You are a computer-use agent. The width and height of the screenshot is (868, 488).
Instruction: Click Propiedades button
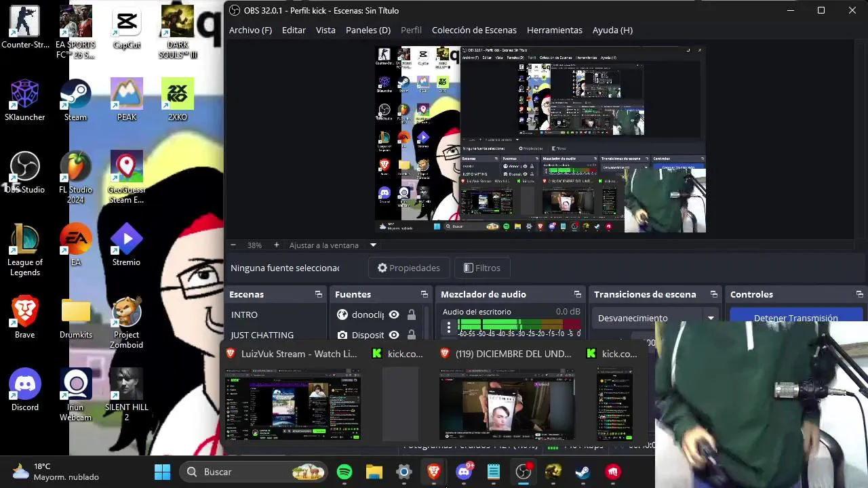tap(409, 268)
